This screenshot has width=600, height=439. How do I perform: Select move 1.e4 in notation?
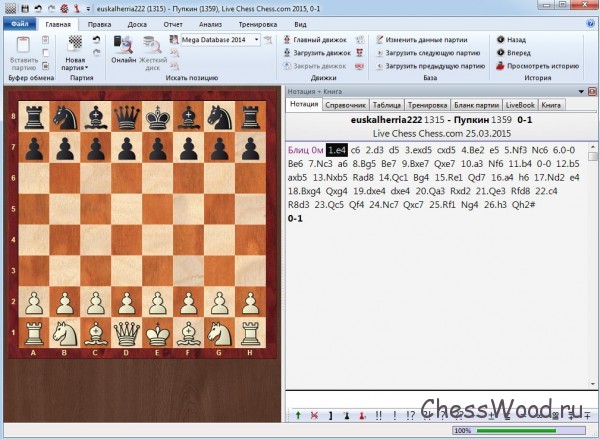pos(337,150)
